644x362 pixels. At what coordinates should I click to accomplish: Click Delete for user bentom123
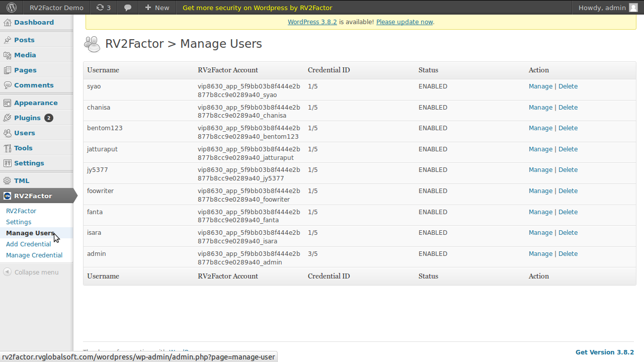point(568,128)
